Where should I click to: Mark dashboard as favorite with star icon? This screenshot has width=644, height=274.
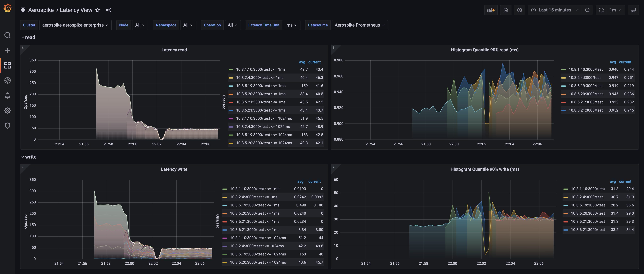tap(98, 10)
